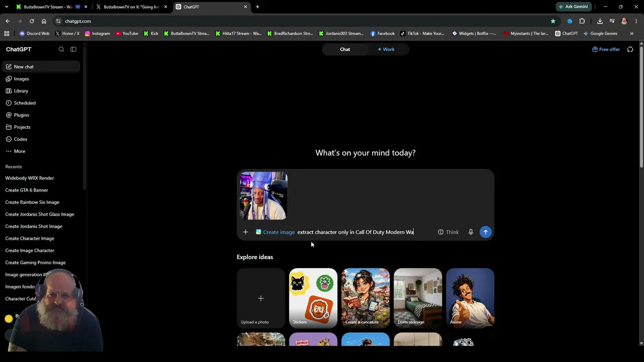
Task: Open the Discord Web bookmark
Action: point(34,34)
